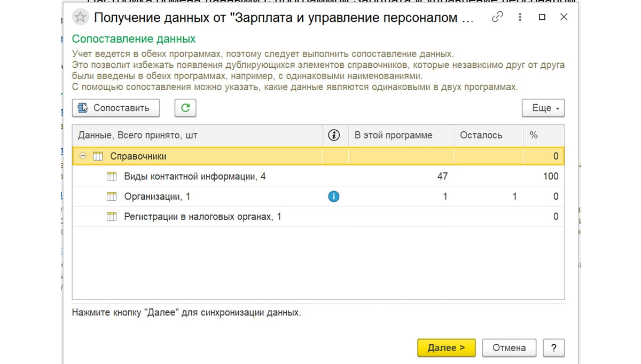Click table icon next to Виды контактной информации

(112, 177)
